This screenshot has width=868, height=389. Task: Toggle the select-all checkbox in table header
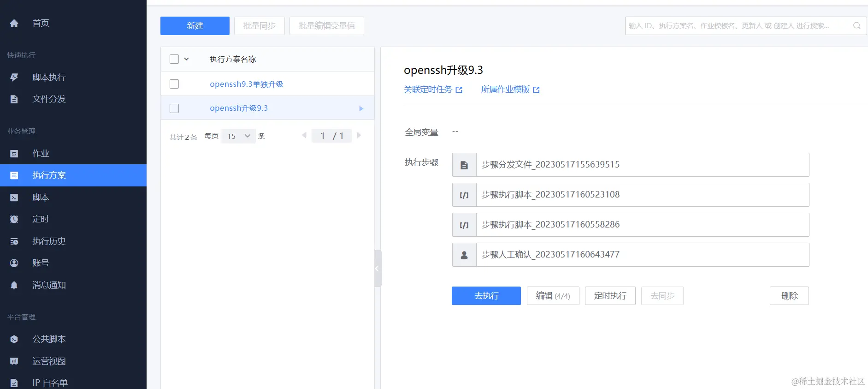(x=174, y=59)
